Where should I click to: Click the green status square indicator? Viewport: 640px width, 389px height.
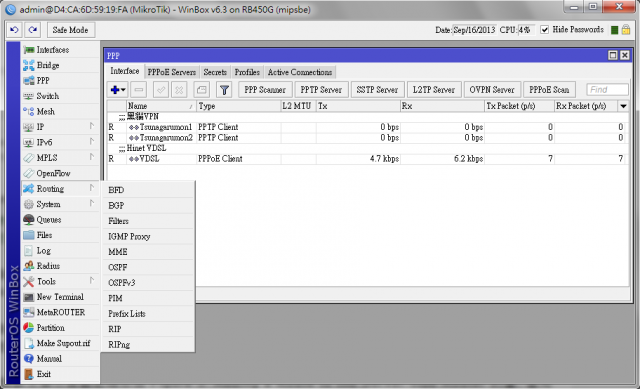[x=614, y=30]
